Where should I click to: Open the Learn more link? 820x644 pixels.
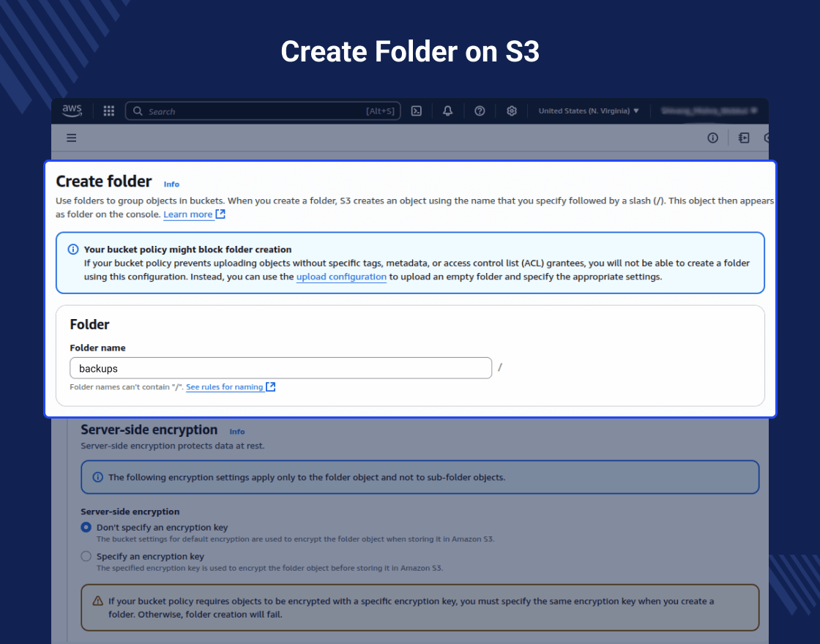[187, 214]
